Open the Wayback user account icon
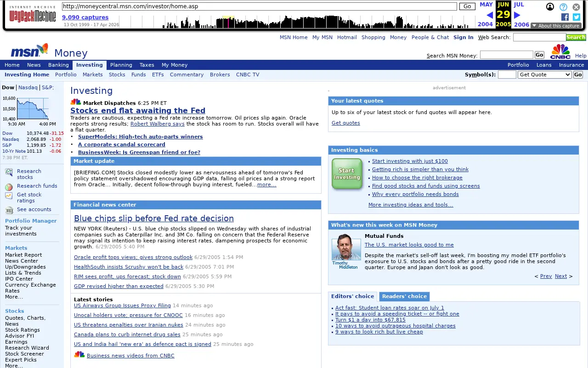Viewport: 588px width, 368px height. click(550, 7)
